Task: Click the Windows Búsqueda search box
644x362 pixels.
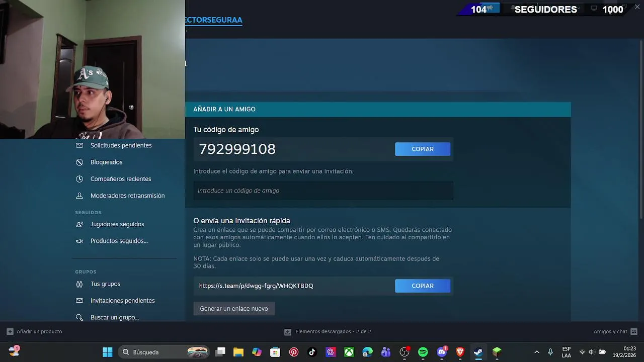Action: (164, 352)
